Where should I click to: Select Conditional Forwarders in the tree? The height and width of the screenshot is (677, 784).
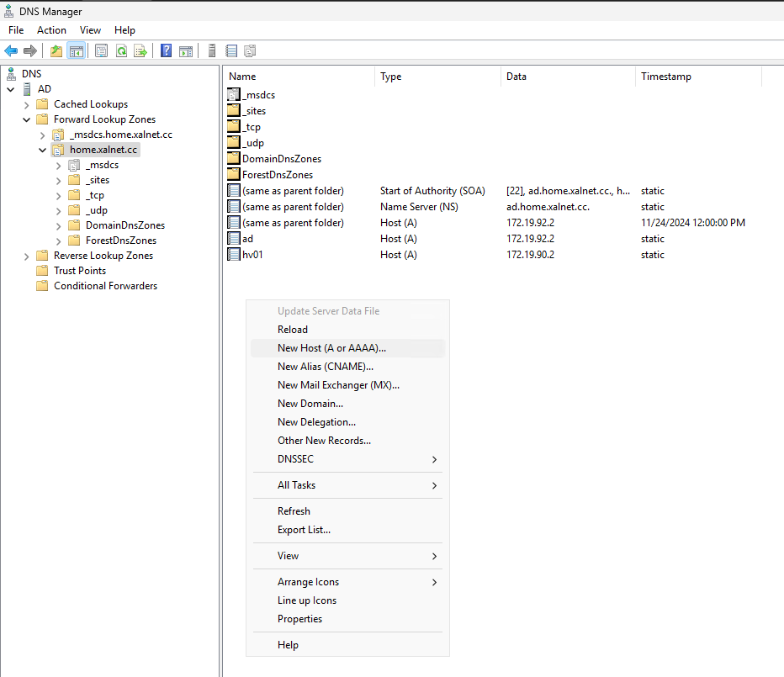coord(105,286)
